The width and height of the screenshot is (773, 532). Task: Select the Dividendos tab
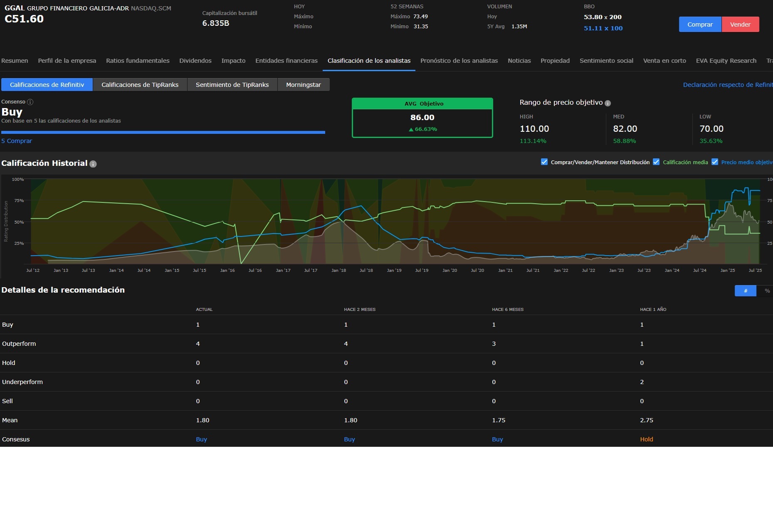[x=195, y=61]
